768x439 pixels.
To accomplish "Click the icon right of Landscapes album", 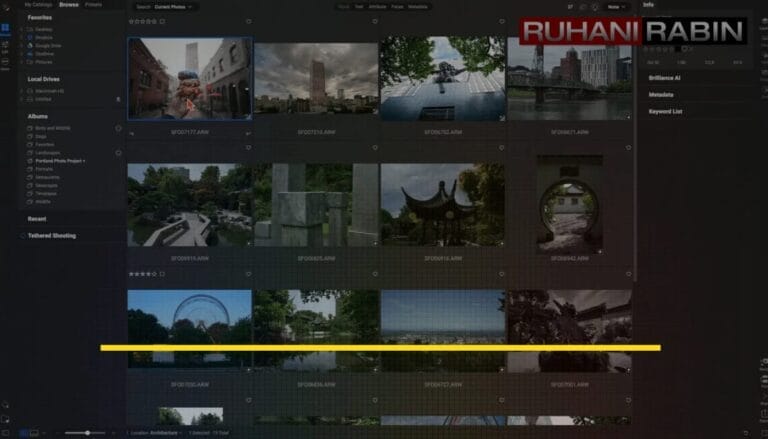I will (x=118, y=153).
